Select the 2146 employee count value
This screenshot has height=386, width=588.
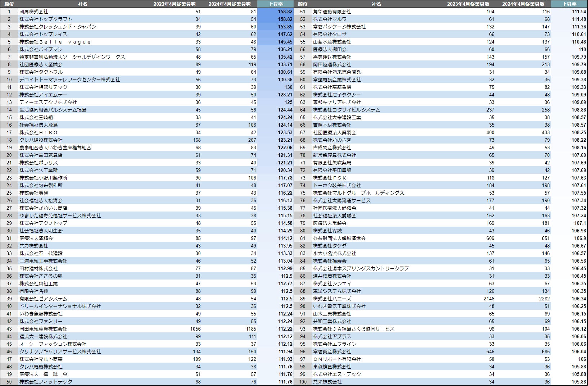coord(489,299)
